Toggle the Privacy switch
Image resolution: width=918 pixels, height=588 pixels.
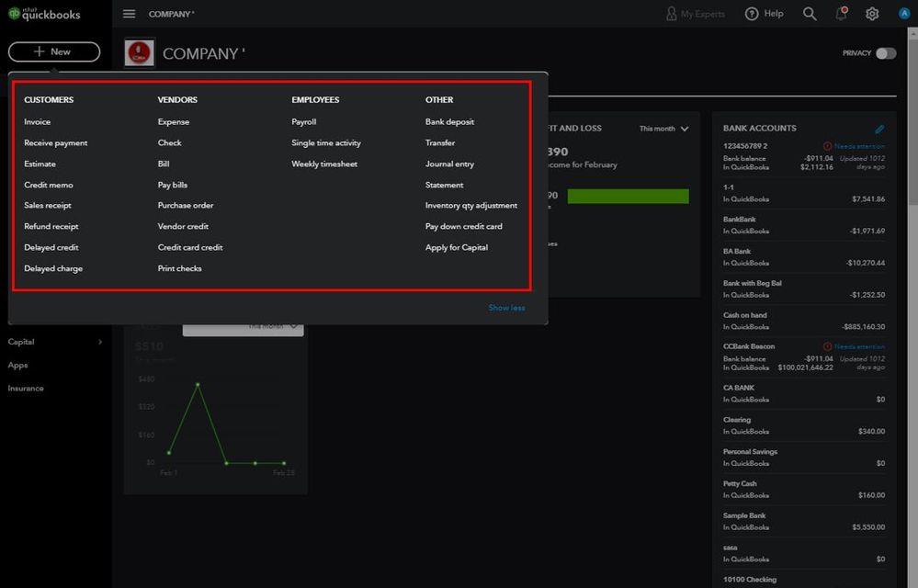click(885, 53)
